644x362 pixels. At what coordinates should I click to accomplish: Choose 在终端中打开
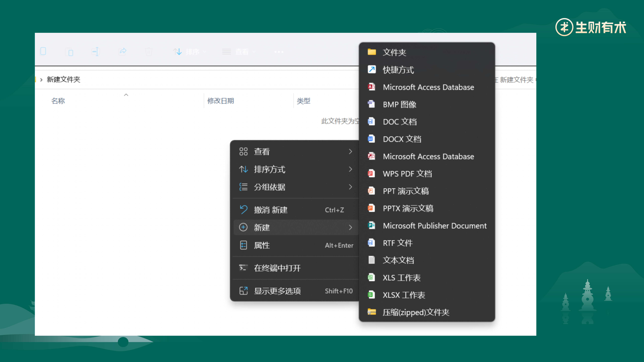tap(296, 268)
